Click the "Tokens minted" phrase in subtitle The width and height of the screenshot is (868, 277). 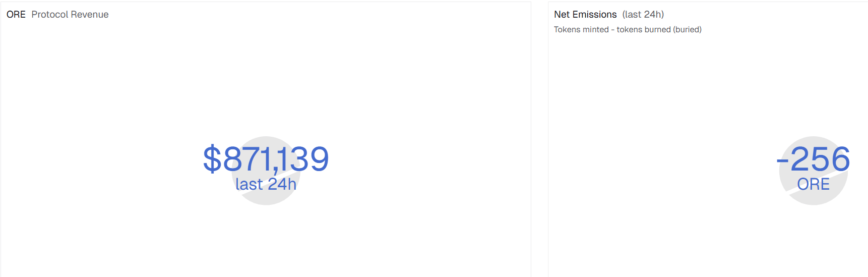pos(581,30)
